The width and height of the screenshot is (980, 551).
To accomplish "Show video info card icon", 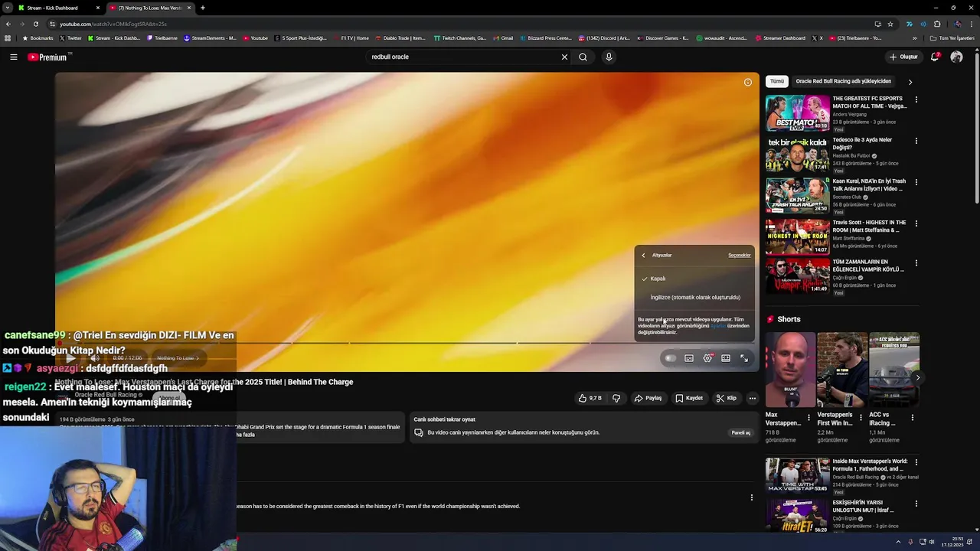I will [x=748, y=83].
